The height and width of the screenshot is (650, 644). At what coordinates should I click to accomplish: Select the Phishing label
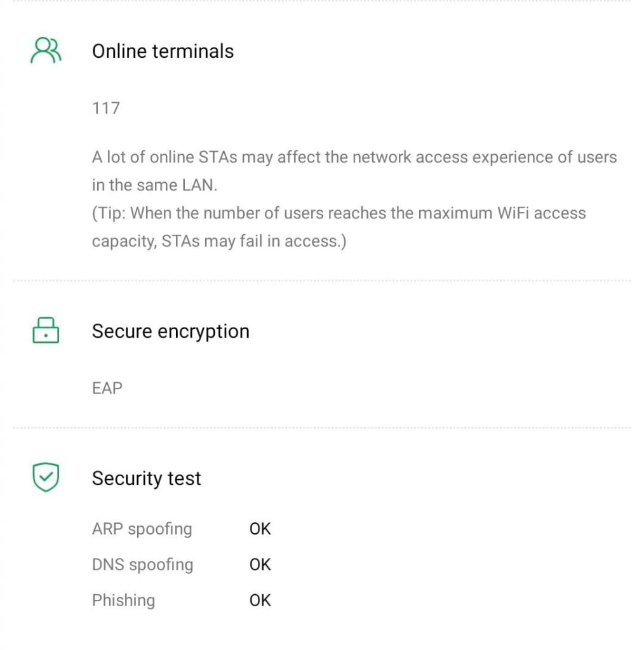123,600
